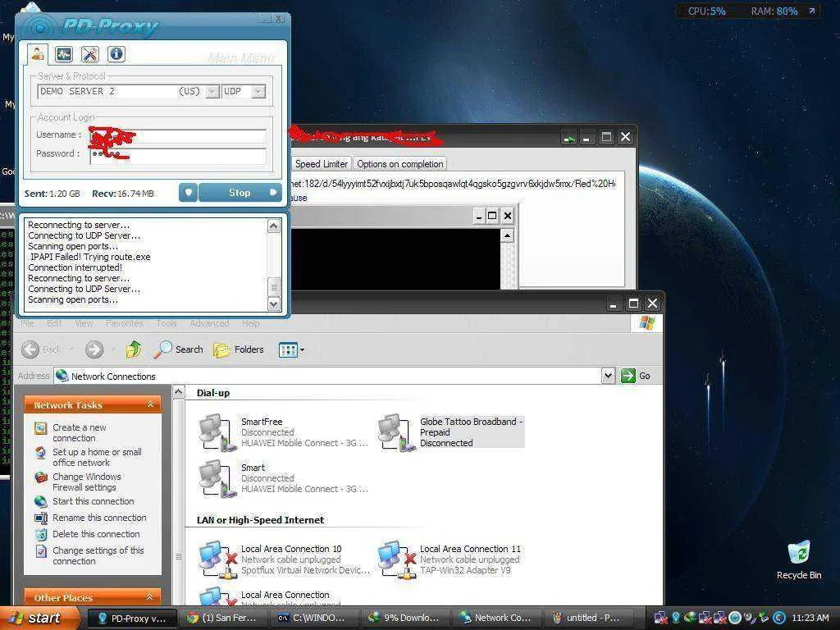Switch to PD-Proxy taskbar button
840x630 pixels.
pos(131,619)
